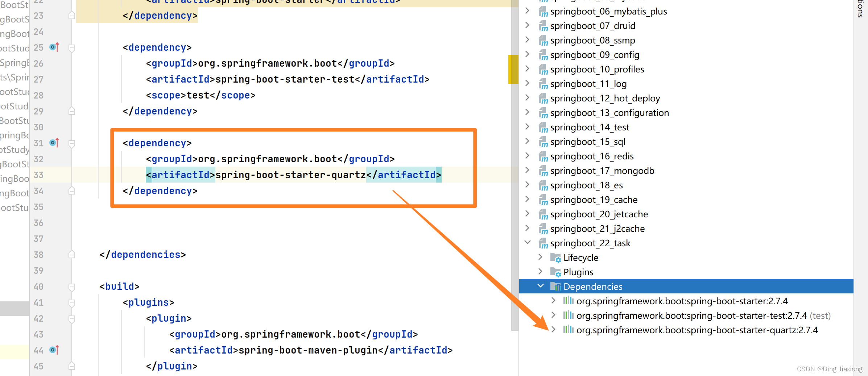
Task: Click the gutter override icon on line 25
Action: 54,47
